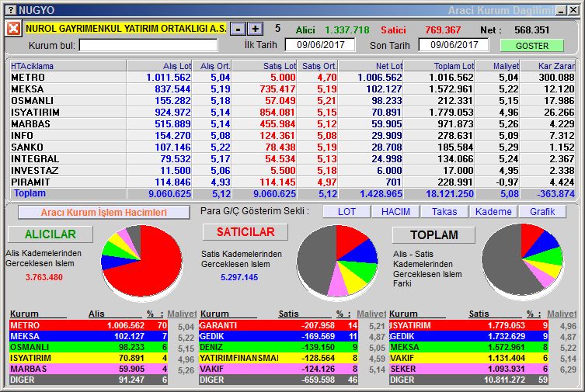Click the gray DIGER 91.247 buyers row
Viewport: 585px width, 392px height.
coord(89,380)
